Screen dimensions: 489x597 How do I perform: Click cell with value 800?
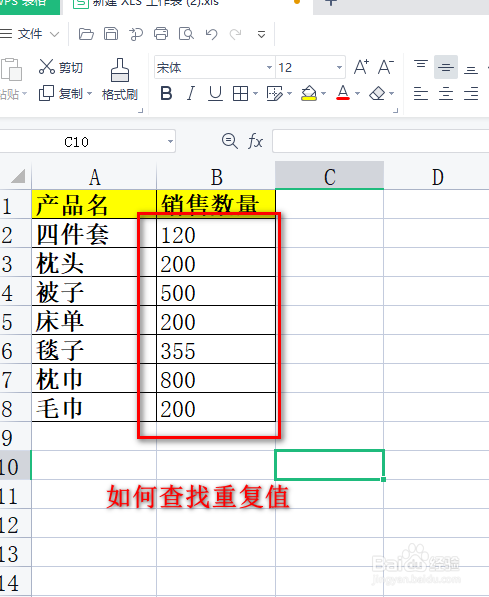216,379
